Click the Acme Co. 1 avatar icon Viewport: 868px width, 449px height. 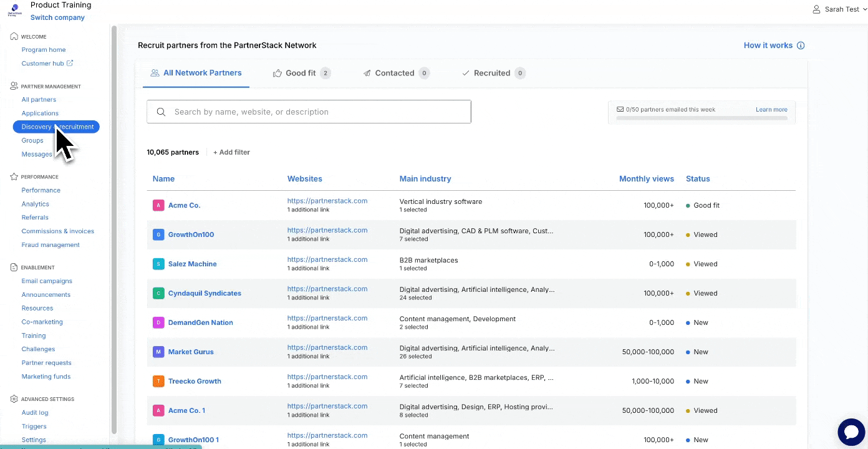[x=158, y=410]
